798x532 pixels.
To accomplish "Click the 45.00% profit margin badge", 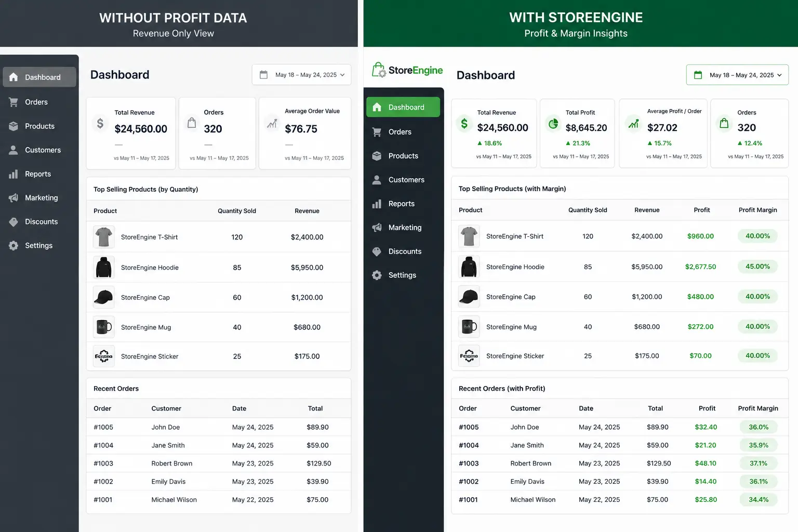I will click(757, 267).
